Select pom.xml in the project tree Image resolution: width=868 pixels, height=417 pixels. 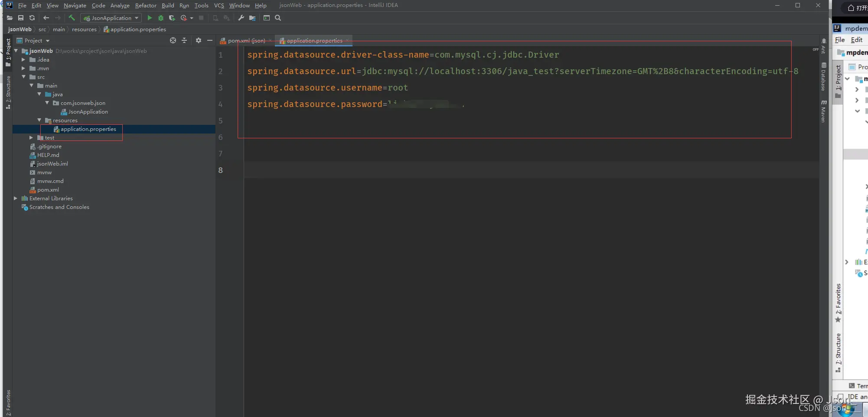point(48,190)
